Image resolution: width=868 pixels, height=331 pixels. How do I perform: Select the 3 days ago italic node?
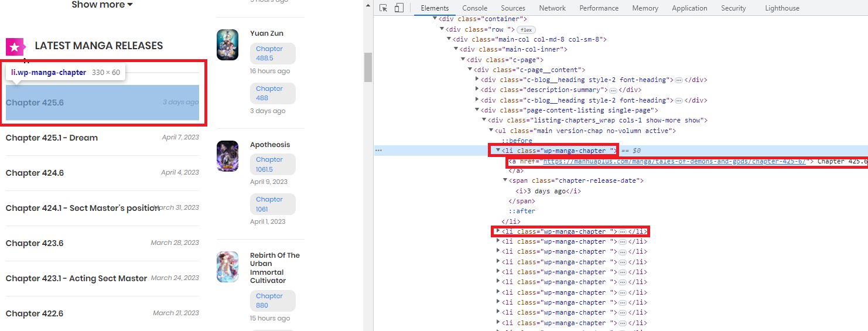pos(548,191)
